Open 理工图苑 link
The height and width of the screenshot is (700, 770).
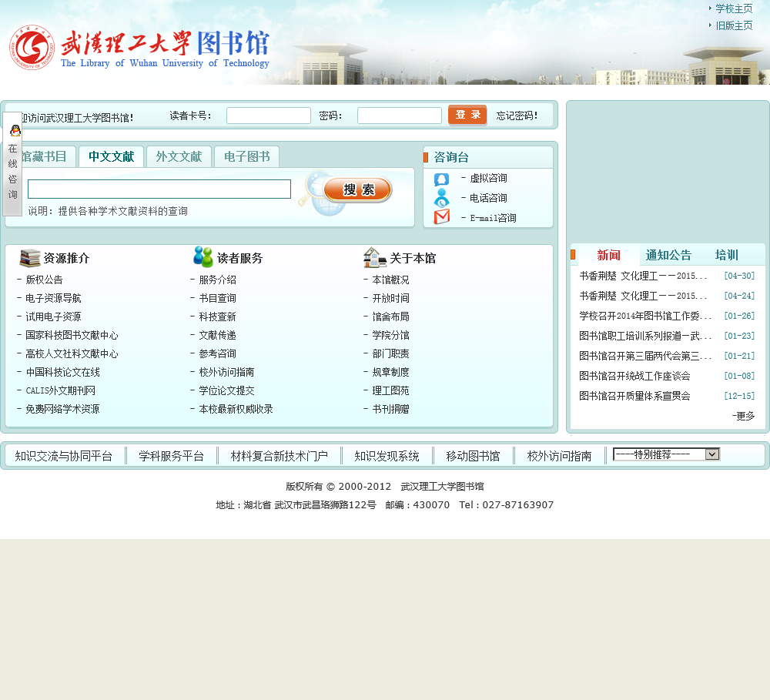[x=391, y=390]
